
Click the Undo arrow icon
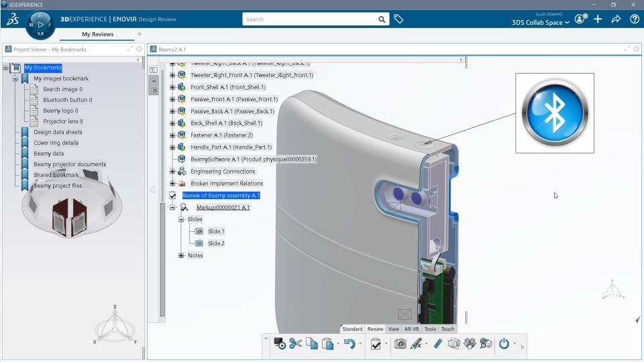(350, 343)
